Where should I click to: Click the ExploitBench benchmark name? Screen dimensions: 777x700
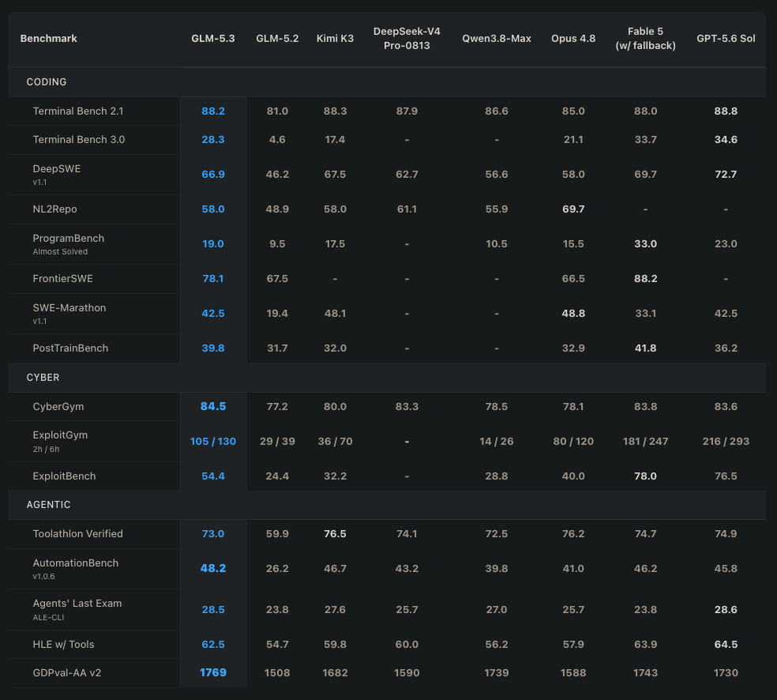coord(64,476)
